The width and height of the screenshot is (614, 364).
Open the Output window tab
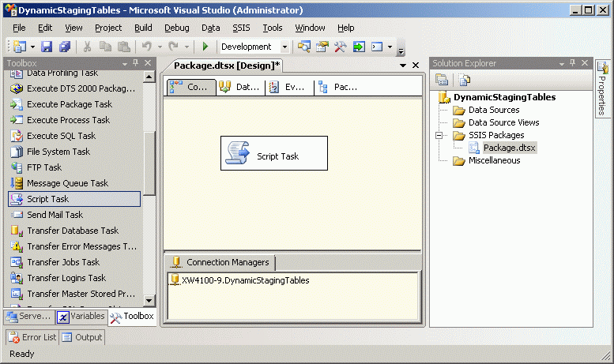coord(82,337)
